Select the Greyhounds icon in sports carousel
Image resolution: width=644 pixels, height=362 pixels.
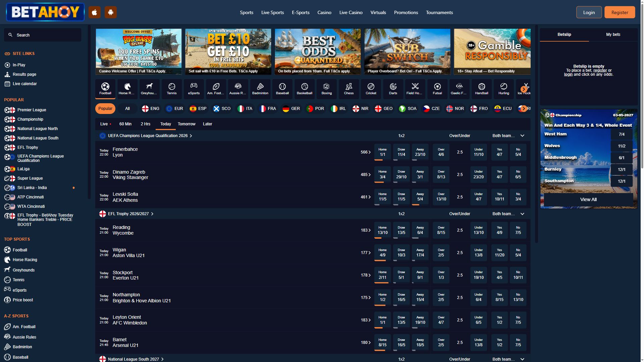pyautogui.click(x=149, y=89)
